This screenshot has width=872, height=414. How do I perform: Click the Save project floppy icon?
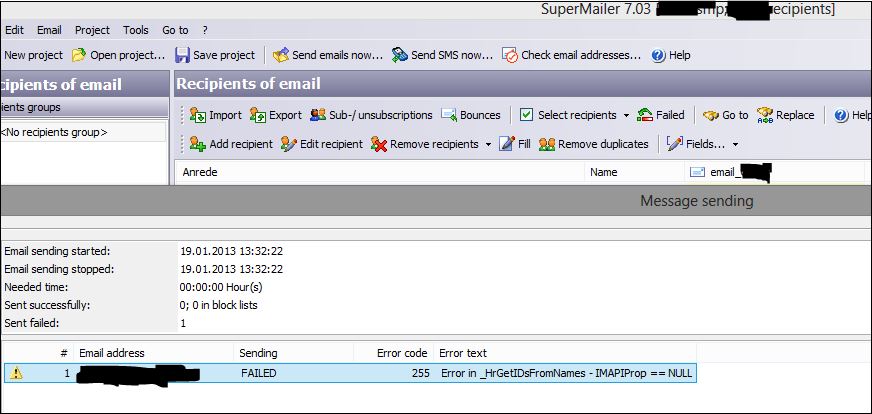coord(182,55)
